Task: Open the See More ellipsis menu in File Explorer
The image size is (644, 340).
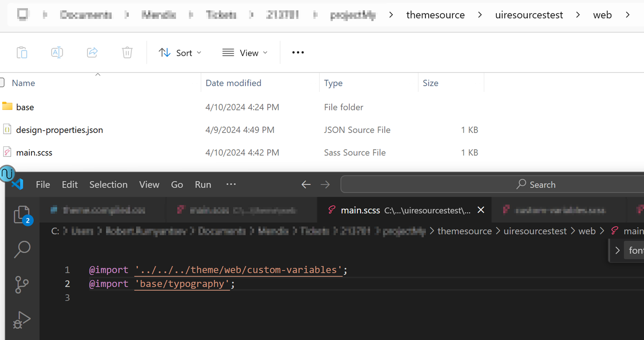Action: point(298,52)
